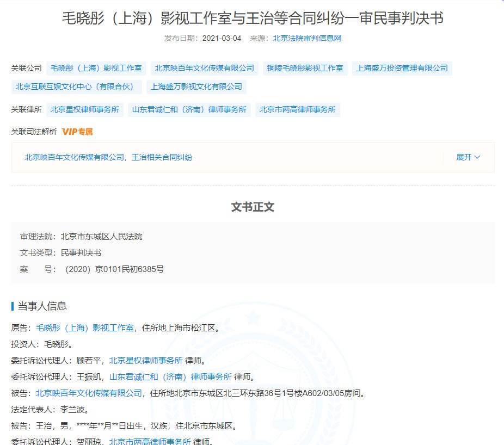Click the 文书正文 section heading
Screen dimensions: 504x445
tap(253, 207)
